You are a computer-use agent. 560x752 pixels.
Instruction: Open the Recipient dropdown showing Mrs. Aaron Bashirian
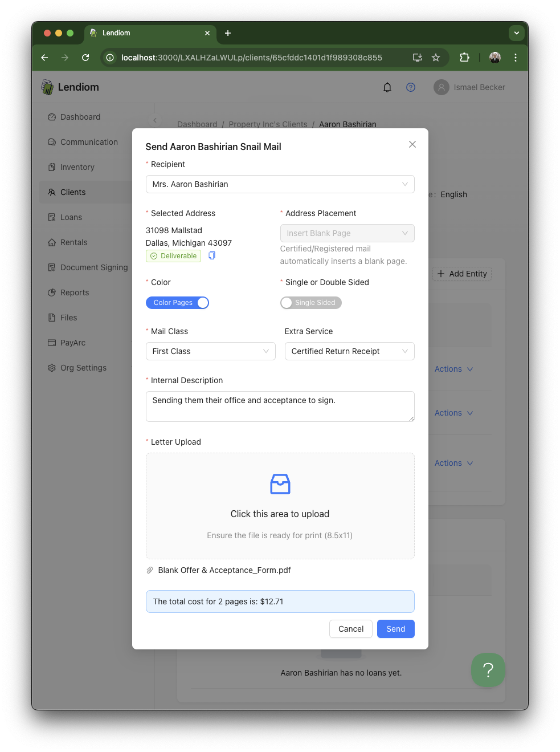pyautogui.click(x=280, y=184)
